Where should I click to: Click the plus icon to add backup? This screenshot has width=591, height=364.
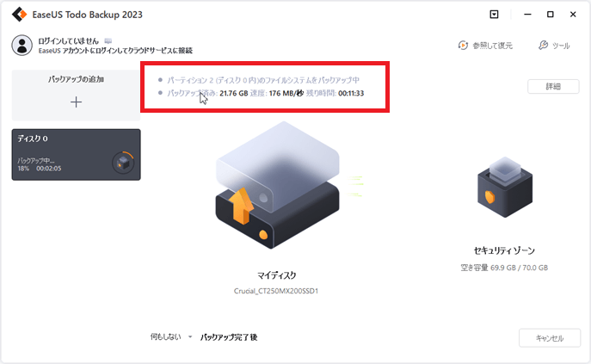(x=77, y=102)
